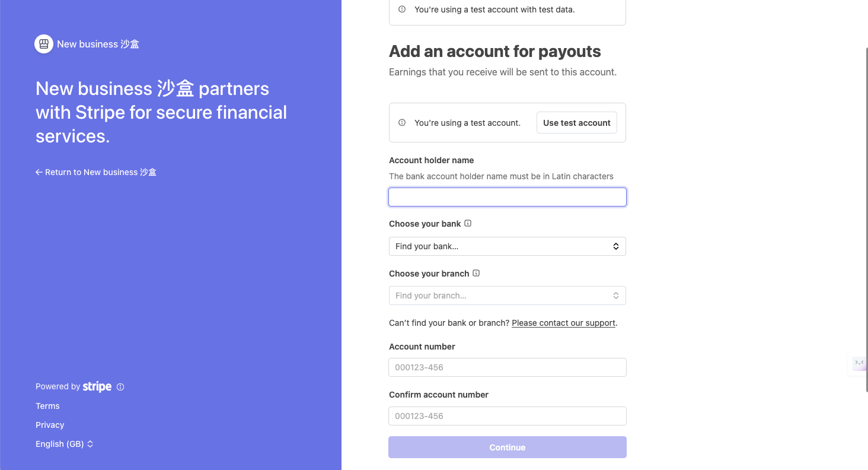Click the info icon beside Choose your branch
Screen dimensions: 868x470
(x=476, y=274)
